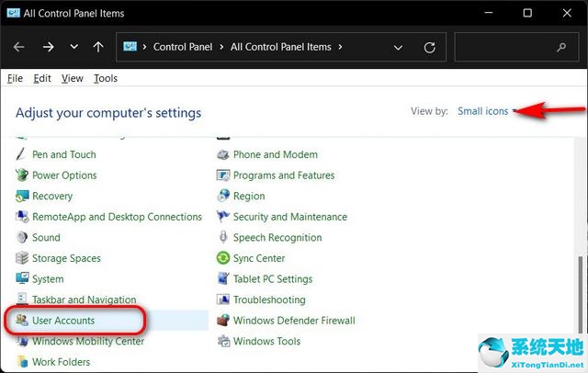Go up one folder level
The image size is (588, 373).
coord(98,47)
